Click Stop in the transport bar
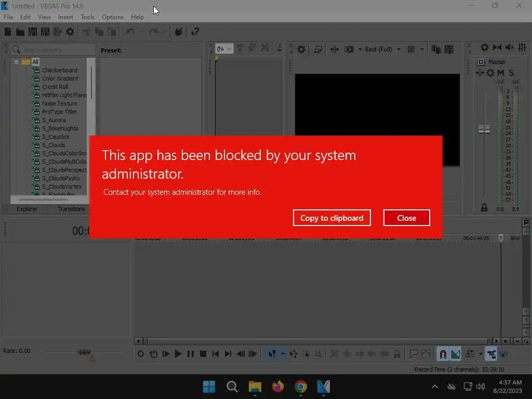The image size is (532, 399). pos(203,354)
